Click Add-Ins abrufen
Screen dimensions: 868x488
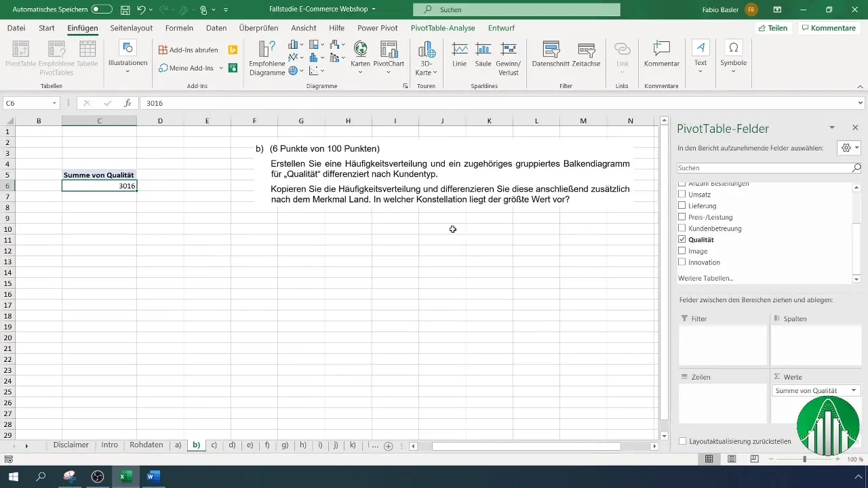coord(188,50)
